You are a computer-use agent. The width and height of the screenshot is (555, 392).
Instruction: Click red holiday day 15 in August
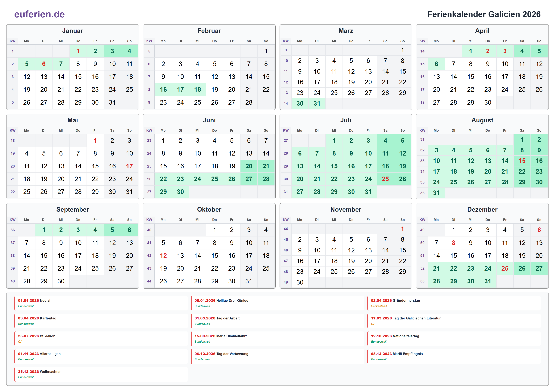point(522,161)
